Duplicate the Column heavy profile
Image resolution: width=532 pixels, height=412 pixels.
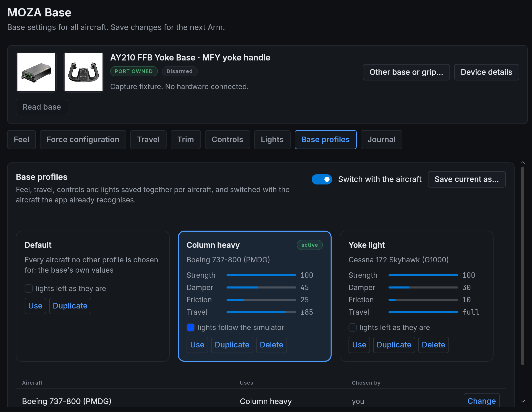(232, 345)
